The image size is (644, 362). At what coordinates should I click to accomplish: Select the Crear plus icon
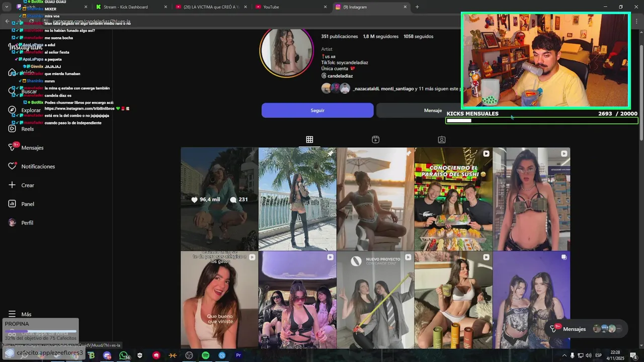12,185
